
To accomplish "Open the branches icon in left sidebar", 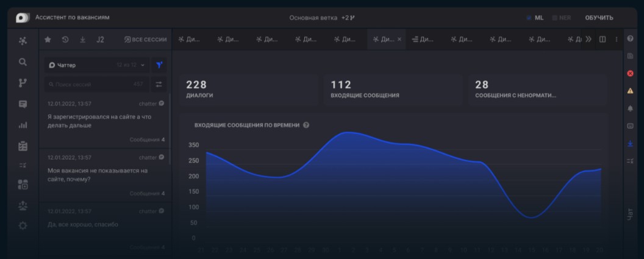I will 23,83.
